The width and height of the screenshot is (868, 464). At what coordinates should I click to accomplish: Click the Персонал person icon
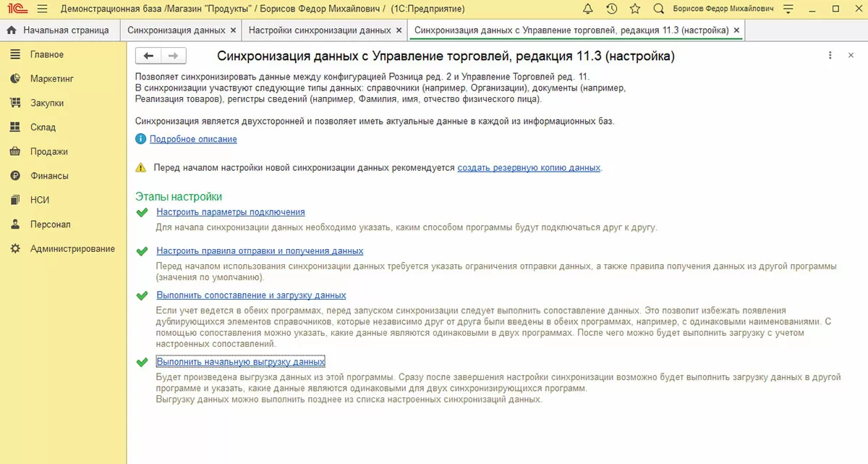pos(14,224)
